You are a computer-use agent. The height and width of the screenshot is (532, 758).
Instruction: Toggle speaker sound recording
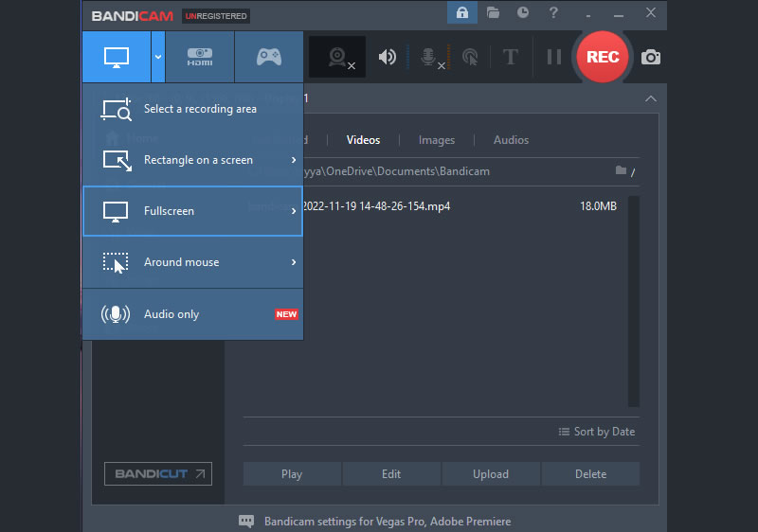388,57
